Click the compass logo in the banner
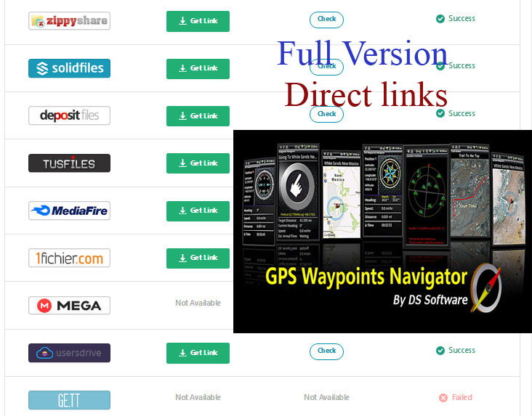532x416 pixels. coord(485,287)
